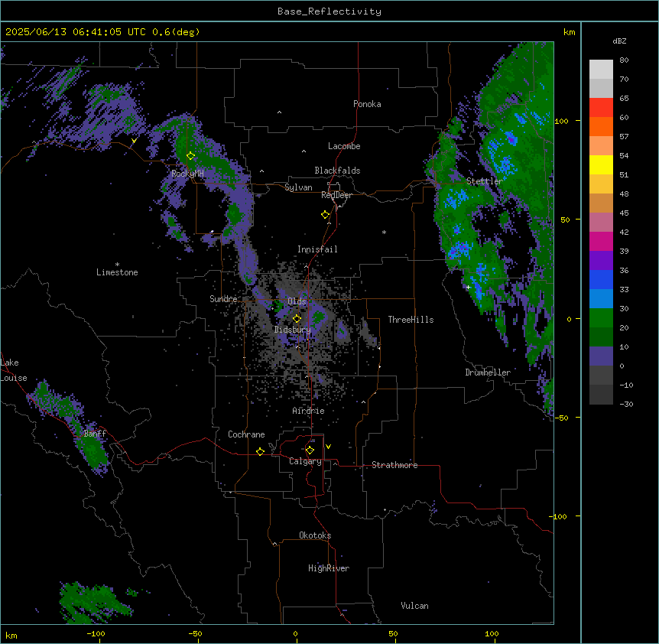The height and width of the screenshot is (644, 659).
Task: Click the Vulcan label
Action: click(415, 606)
